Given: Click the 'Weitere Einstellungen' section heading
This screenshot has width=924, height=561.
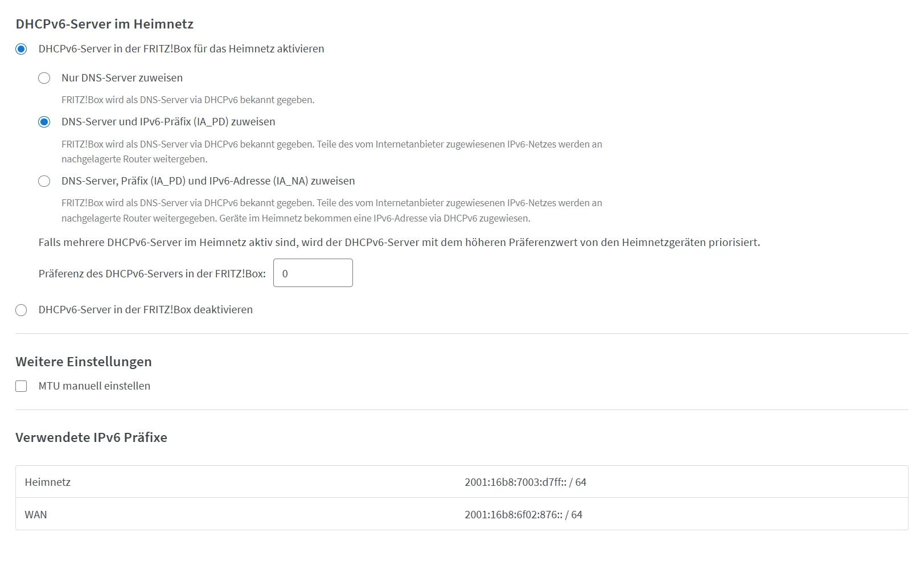Looking at the screenshot, I should point(84,362).
